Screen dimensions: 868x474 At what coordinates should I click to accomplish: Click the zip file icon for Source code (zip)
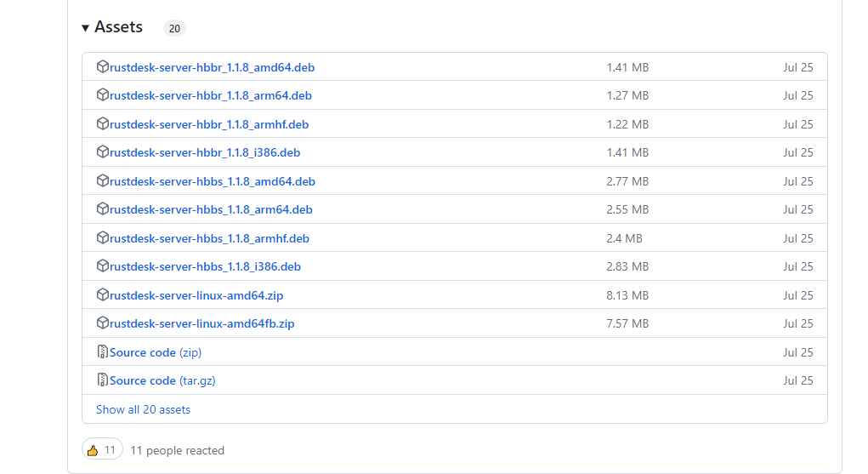(102, 351)
